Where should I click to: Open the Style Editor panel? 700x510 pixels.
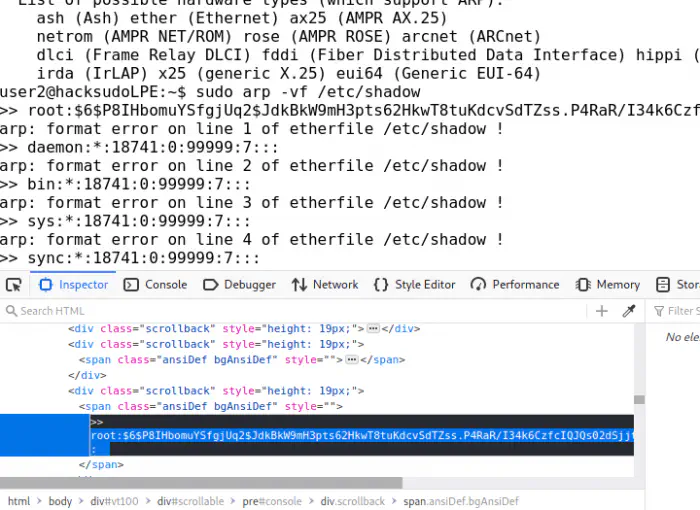[x=414, y=285]
